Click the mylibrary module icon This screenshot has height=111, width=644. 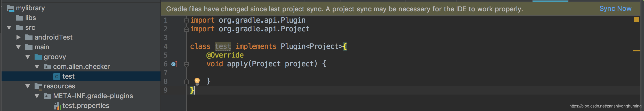tap(10, 8)
